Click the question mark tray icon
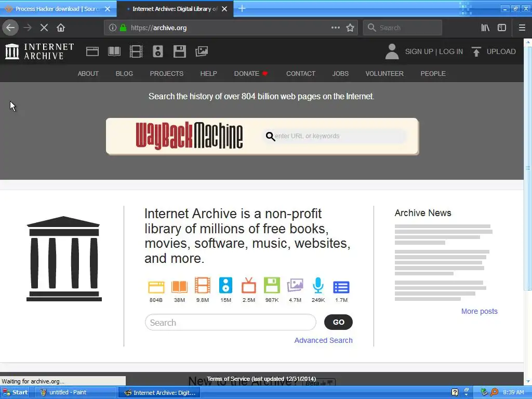The width and height of the screenshot is (532, 399). coord(455,392)
